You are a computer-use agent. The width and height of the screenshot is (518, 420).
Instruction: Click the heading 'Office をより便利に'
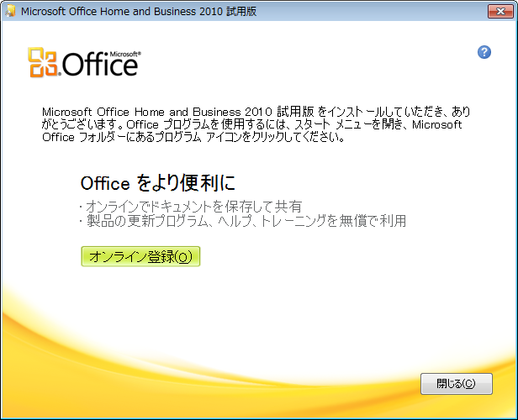click(x=158, y=183)
